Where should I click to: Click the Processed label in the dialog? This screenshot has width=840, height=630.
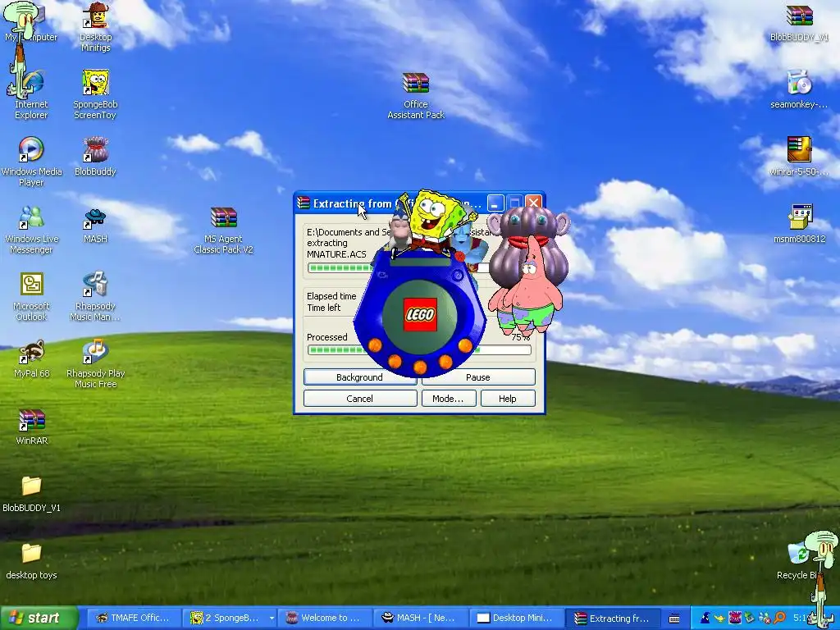click(326, 337)
